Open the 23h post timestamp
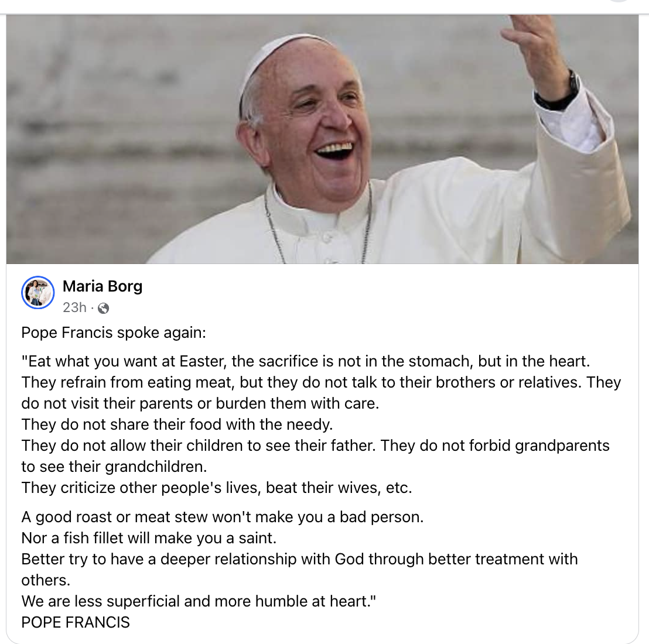 pyautogui.click(x=74, y=308)
